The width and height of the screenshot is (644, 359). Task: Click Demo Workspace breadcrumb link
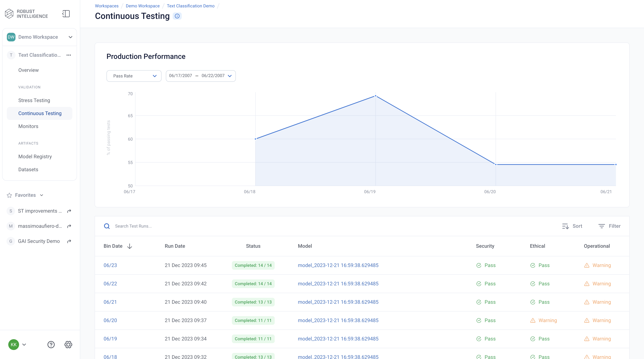click(142, 6)
